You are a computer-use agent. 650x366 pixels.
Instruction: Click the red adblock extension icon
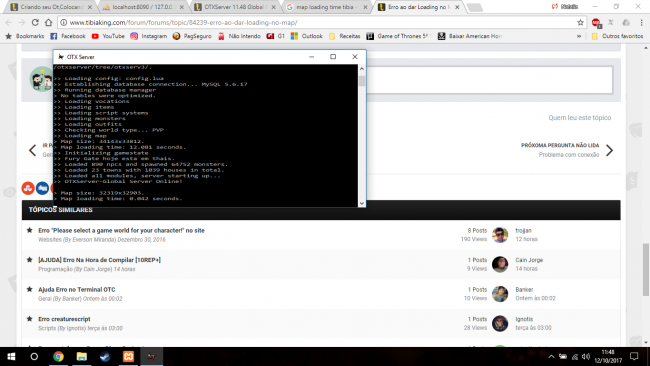pos(596,23)
